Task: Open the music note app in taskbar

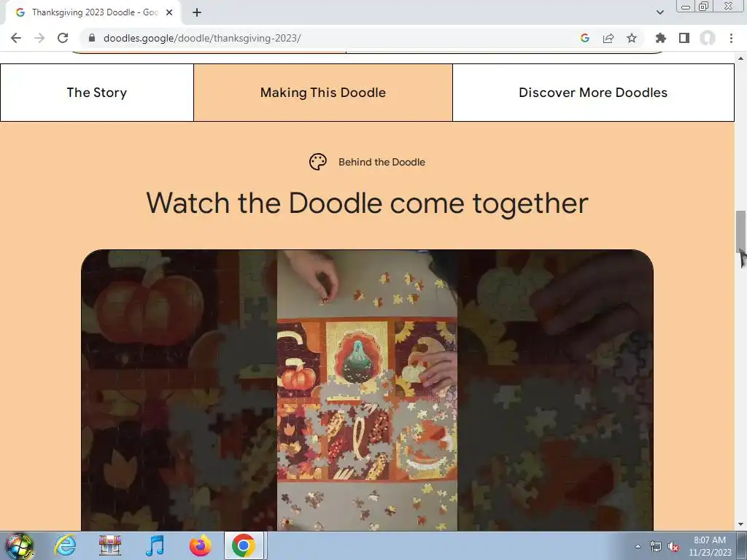Action: coord(155,545)
